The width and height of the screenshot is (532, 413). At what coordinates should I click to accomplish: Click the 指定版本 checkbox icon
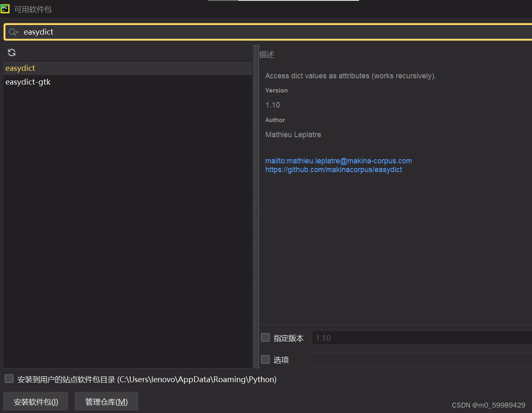[x=265, y=338]
